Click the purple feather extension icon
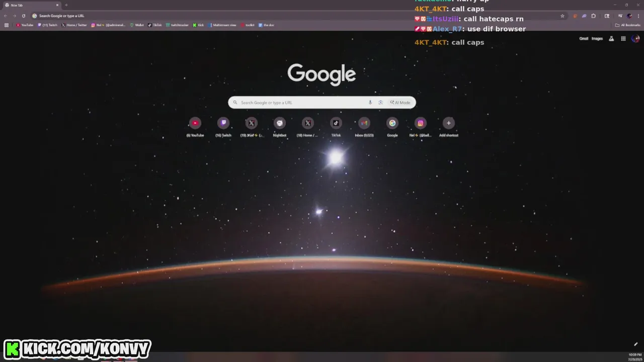The height and width of the screenshot is (362, 644). tap(584, 16)
